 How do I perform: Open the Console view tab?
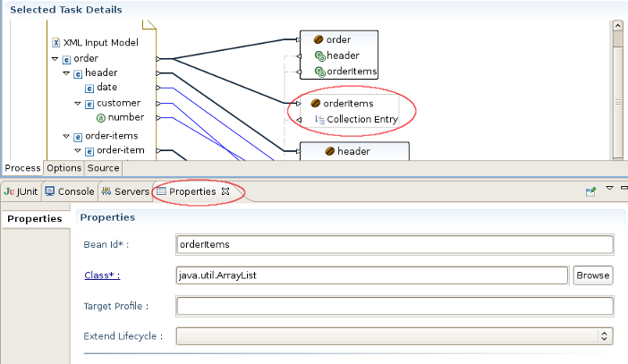click(70, 191)
